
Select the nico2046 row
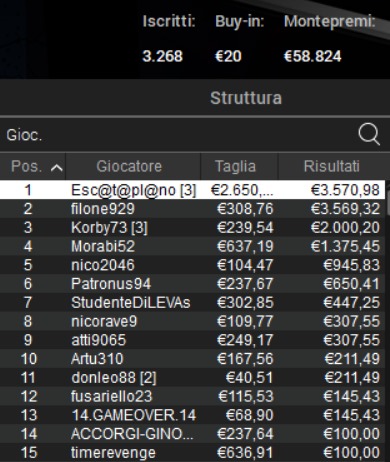click(192, 265)
